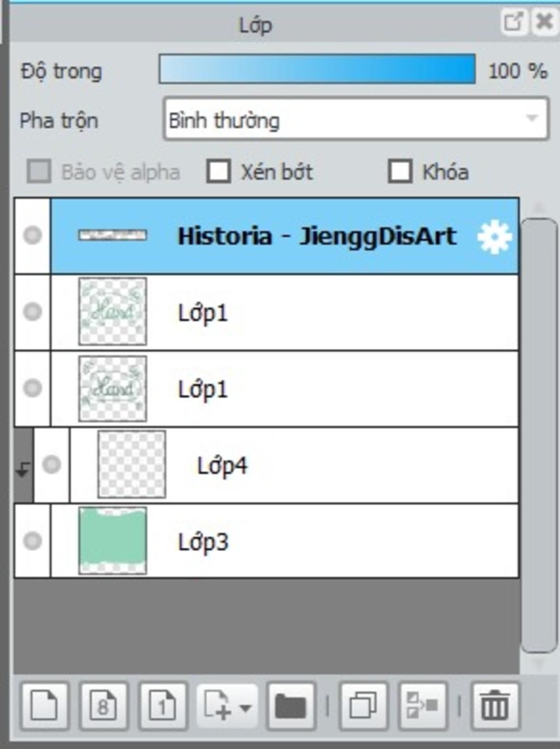Enable the Khóa checkbox

(x=400, y=172)
